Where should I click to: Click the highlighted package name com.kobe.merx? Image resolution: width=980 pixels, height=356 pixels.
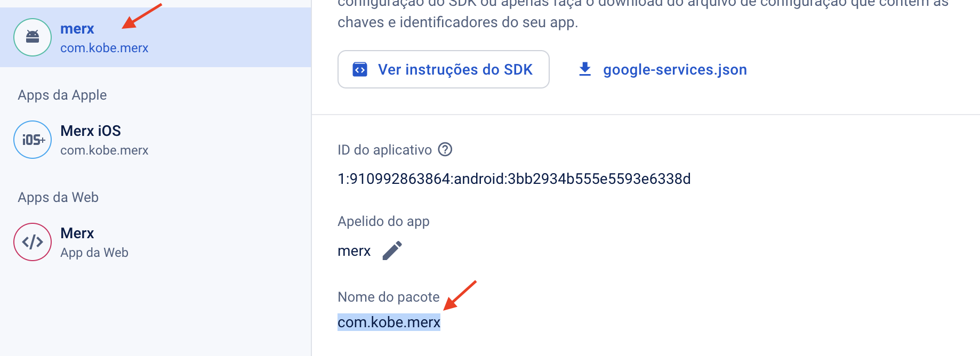coord(389,322)
